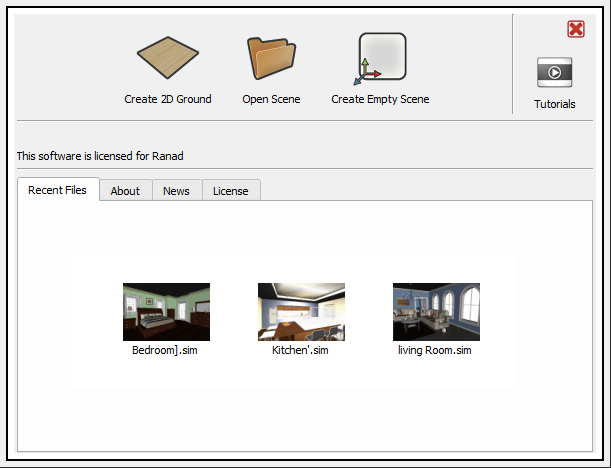Switch to the Recent Files tab
Viewport: 611px width, 468px height.
[58, 190]
